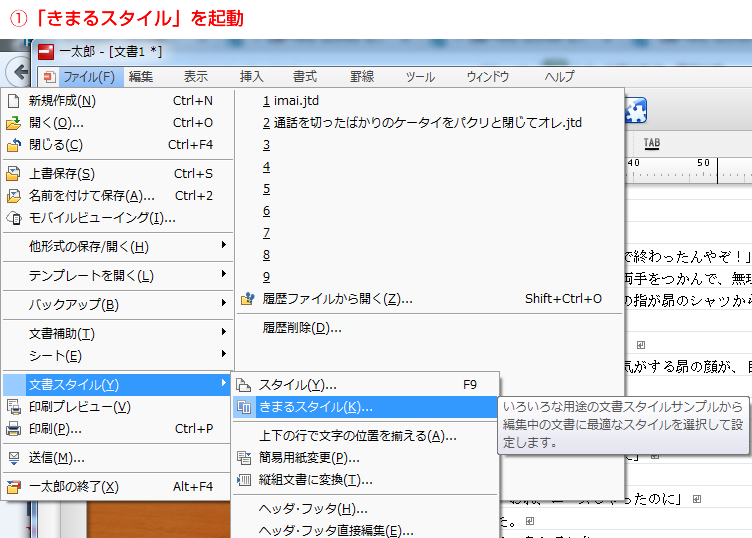Click the send mail icon beside 送信
Screen dimensions: 752x538
[14, 458]
